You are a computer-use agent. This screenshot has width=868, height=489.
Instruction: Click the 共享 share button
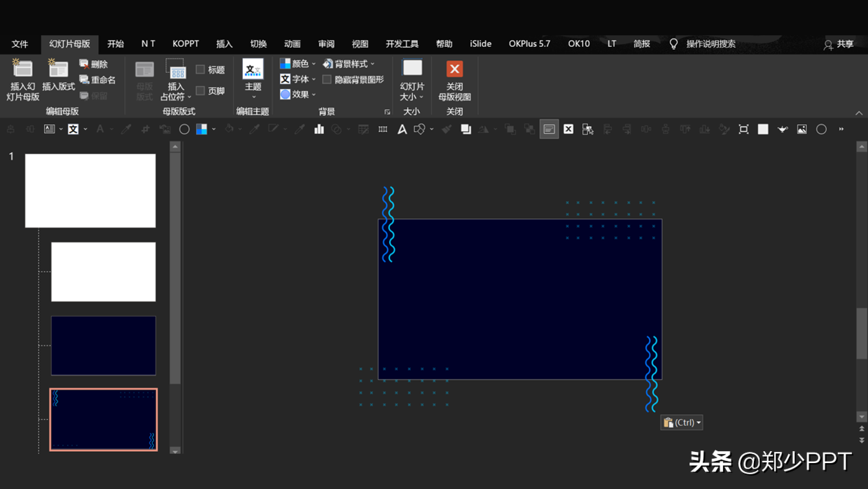839,44
